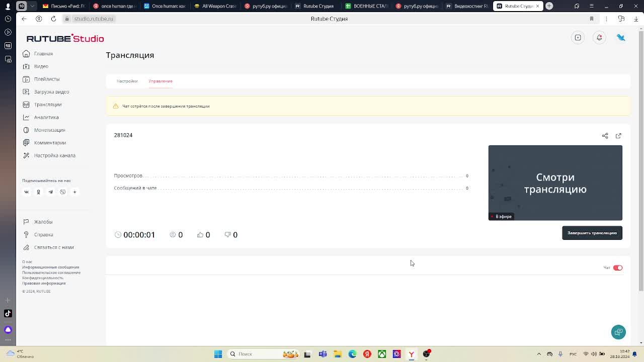Click the add video icon in header
This screenshot has width=644, height=362.
pos(578,38)
